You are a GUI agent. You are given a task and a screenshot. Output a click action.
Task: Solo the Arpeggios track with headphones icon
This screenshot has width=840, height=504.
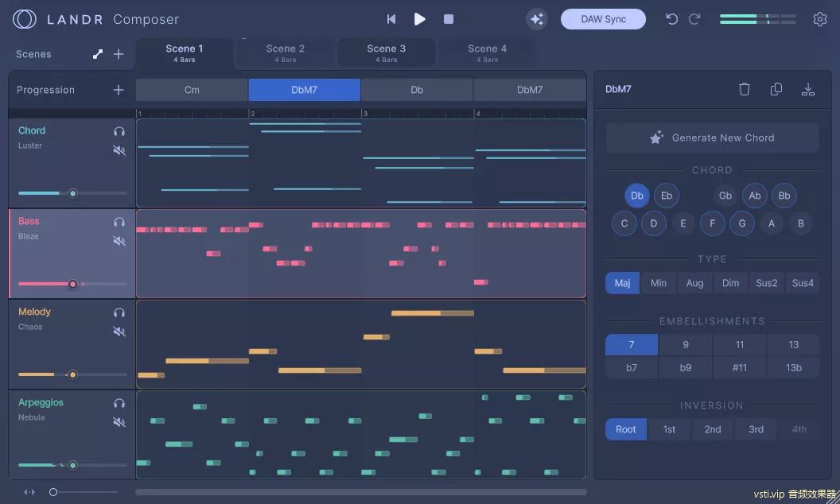click(x=119, y=403)
